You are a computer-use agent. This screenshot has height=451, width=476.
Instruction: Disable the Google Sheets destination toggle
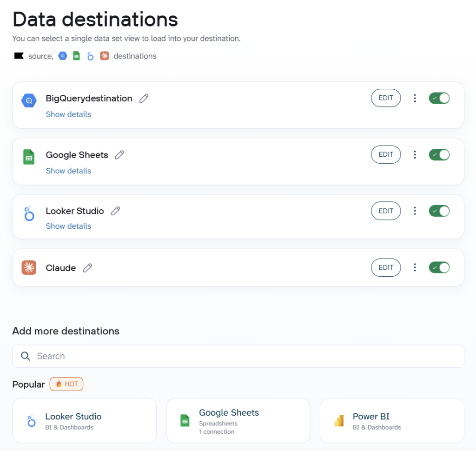pos(439,154)
